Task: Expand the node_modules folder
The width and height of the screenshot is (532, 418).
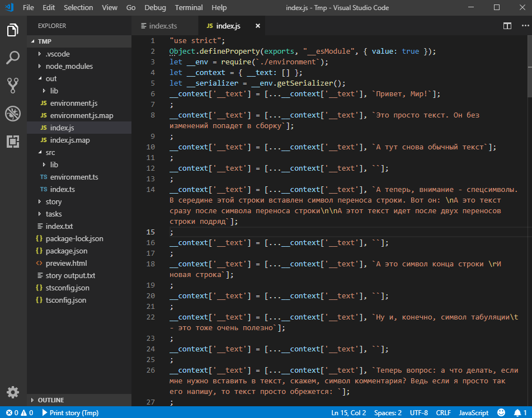Action: 69,66
